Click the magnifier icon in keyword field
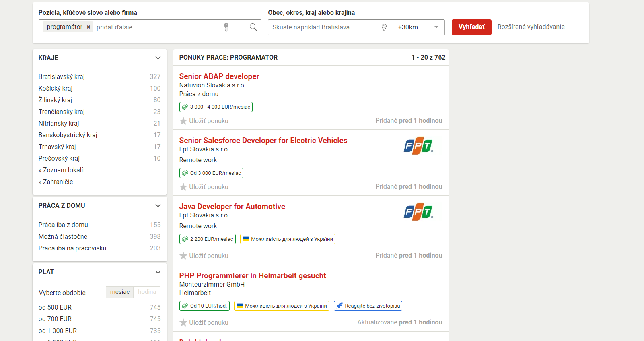Screen dimensions: 644x341 tap(253, 27)
